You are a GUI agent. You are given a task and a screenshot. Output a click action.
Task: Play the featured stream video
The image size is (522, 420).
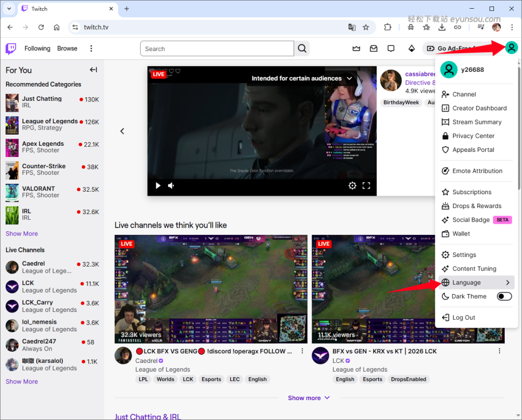click(x=158, y=186)
